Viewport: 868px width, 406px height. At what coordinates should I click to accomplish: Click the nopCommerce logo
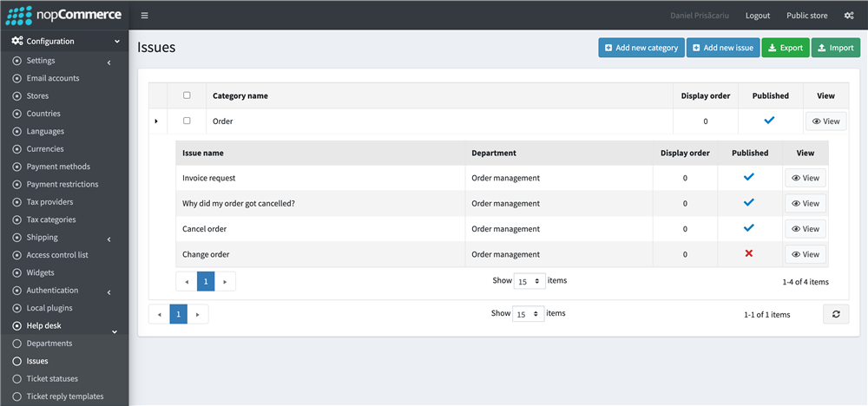63,15
